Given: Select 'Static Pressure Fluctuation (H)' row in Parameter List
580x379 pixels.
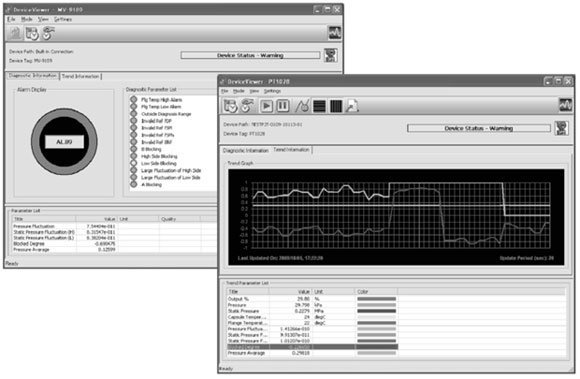Looking at the screenshot, I should click(x=114, y=232).
